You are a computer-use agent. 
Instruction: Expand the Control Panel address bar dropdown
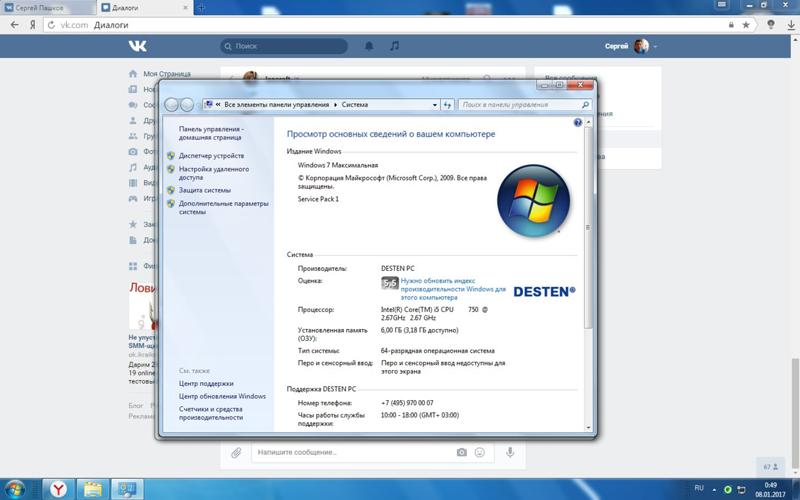pyautogui.click(x=435, y=105)
